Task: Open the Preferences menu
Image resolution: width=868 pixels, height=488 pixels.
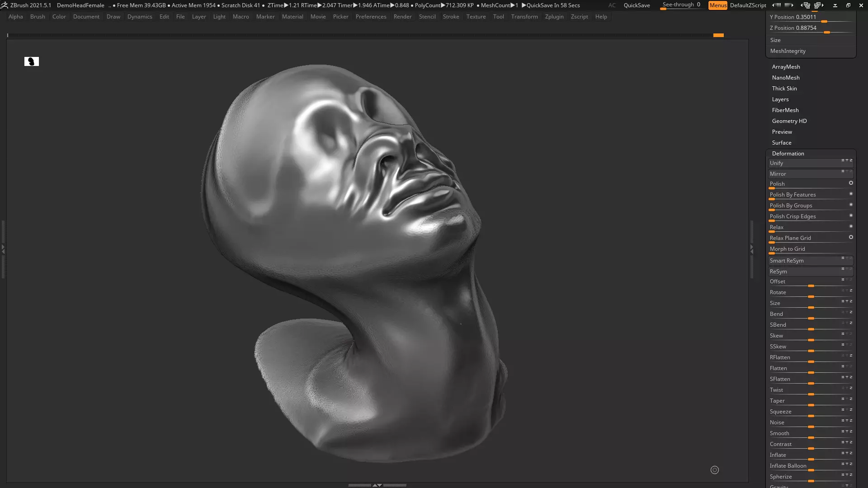Action: point(371,17)
